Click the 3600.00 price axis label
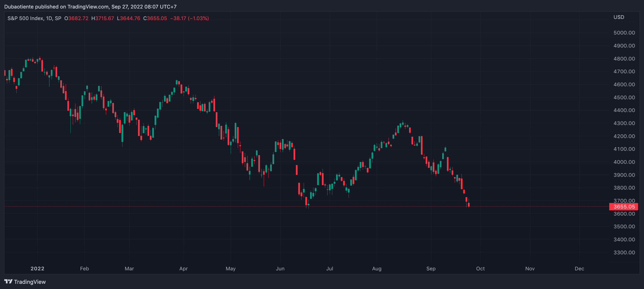Viewport: 644px width, 289px height. tap(624, 214)
